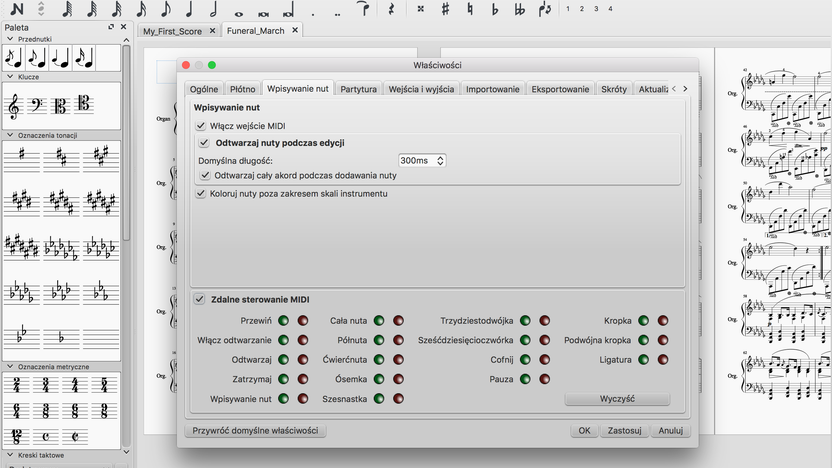This screenshot has height=468, width=832.
Task: Select one-flat key signature in palette
Action: (61, 337)
